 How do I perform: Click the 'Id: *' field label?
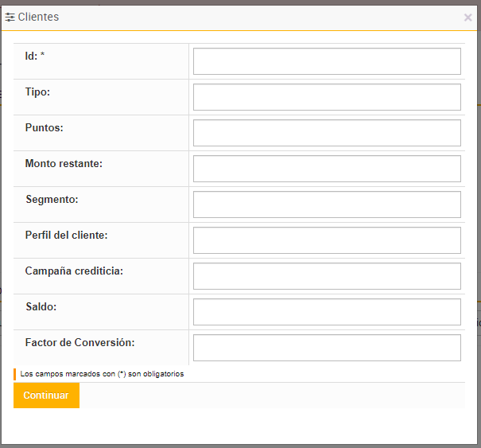pos(35,56)
